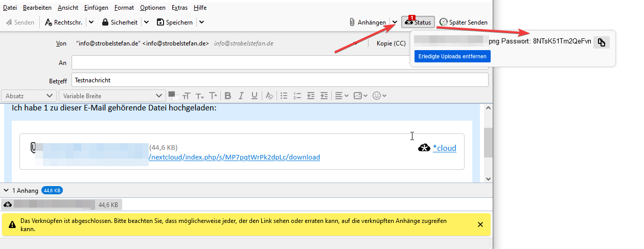Click the larger font size icon
The image size is (644, 249).
[187, 96]
